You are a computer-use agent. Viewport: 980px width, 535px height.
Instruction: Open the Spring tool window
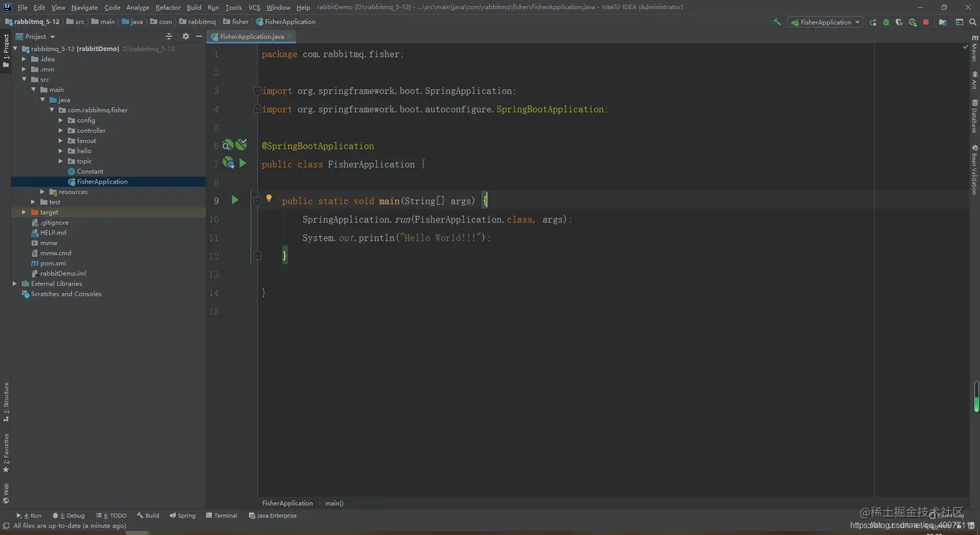(x=182, y=516)
